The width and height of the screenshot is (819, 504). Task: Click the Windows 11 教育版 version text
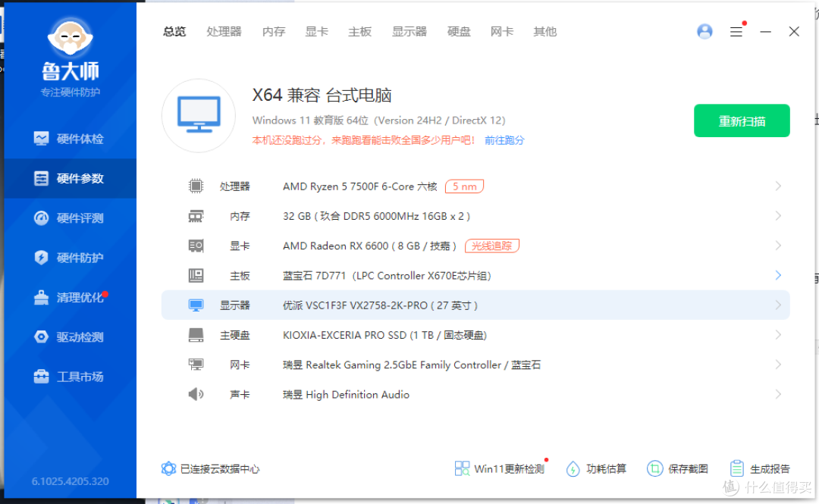pos(378,121)
